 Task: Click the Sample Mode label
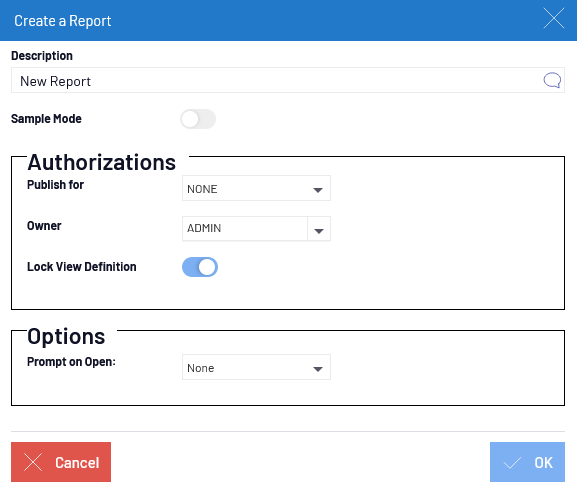click(46, 119)
